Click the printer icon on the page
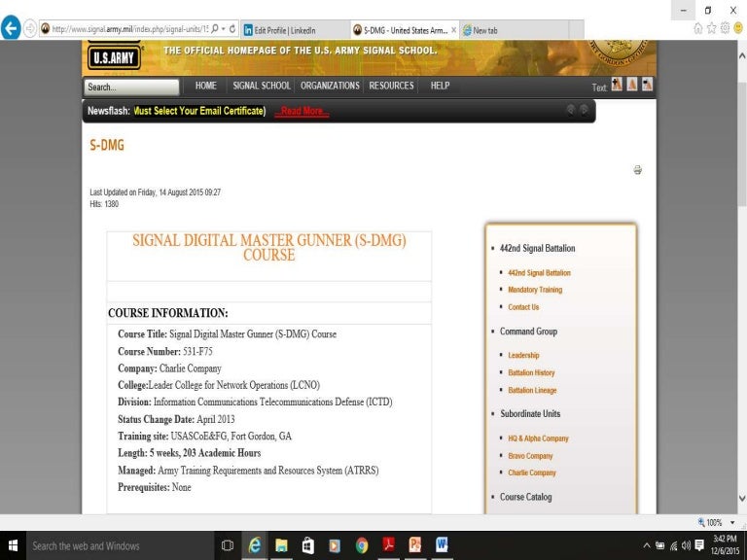 [638, 170]
